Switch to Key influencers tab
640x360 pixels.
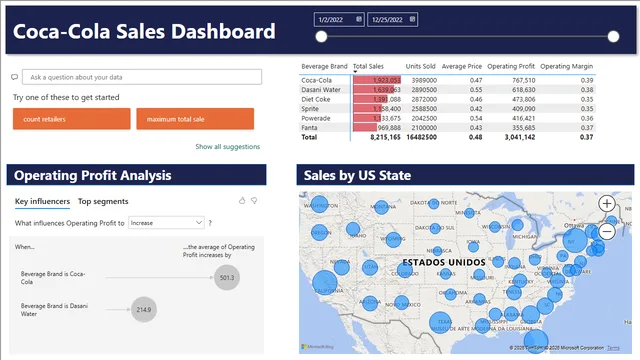(x=42, y=201)
